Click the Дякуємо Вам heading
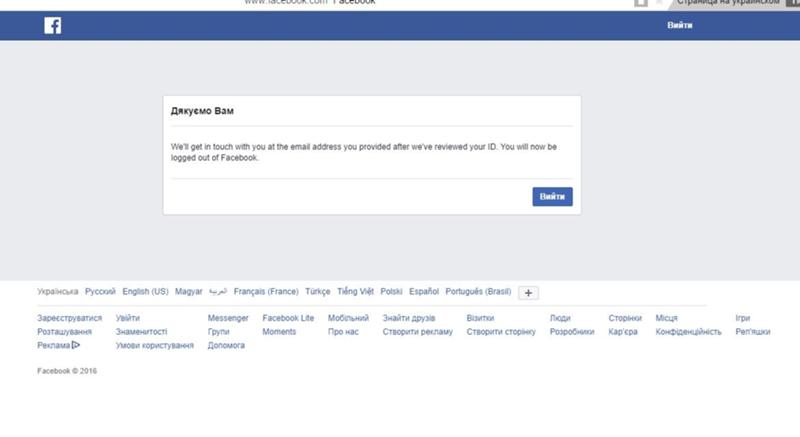Screen dimensions: 800x437 (x=202, y=111)
